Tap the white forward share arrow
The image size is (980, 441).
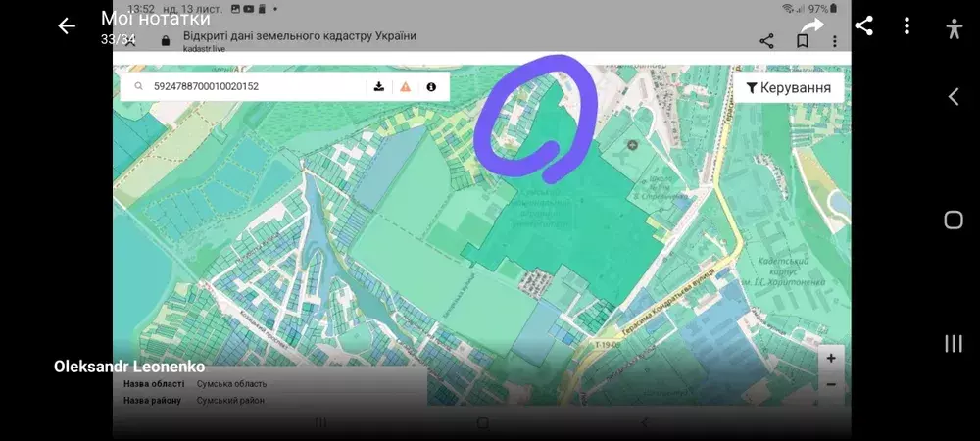coord(811,26)
